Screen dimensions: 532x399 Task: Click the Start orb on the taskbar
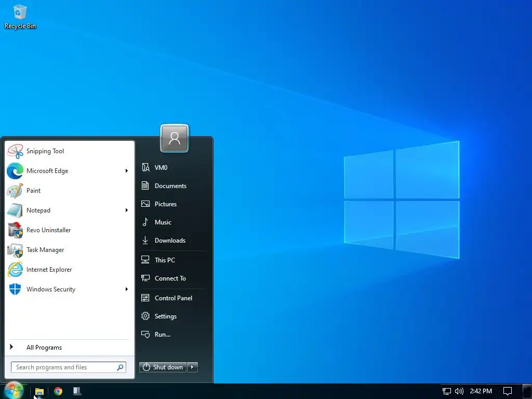tap(14, 391)
